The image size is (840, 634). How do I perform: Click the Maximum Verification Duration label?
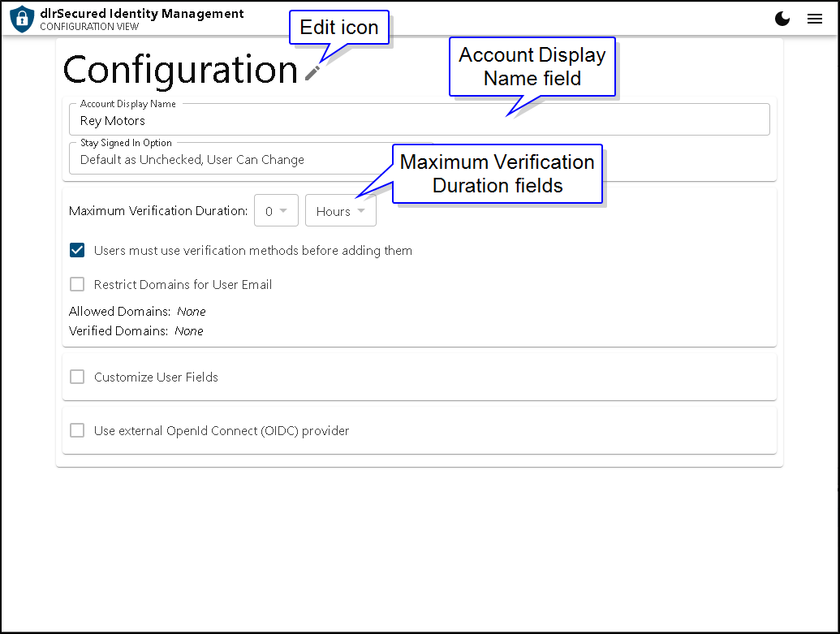(x=158, y=211)
